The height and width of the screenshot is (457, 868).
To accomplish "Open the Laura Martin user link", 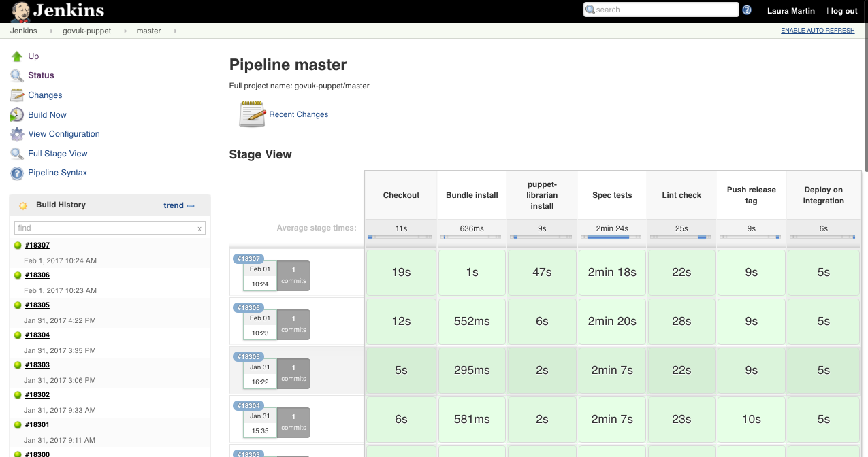I will (x=790, y=11).
